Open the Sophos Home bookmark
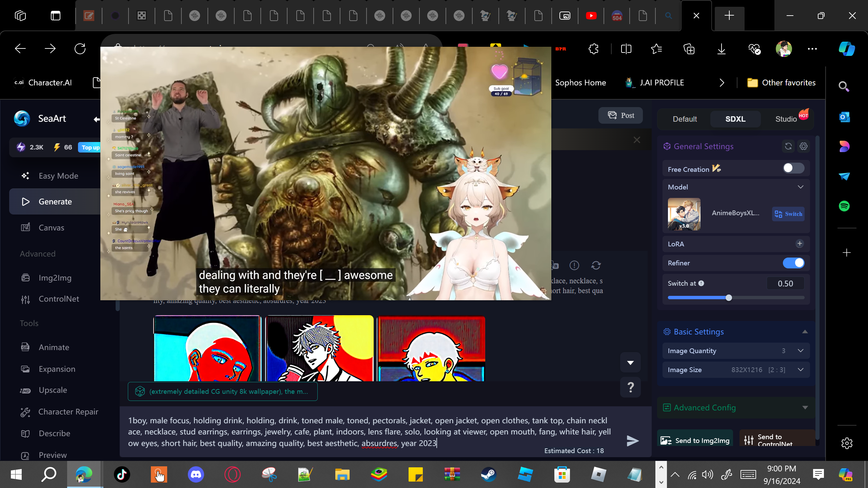 click(x=580, y=83)
